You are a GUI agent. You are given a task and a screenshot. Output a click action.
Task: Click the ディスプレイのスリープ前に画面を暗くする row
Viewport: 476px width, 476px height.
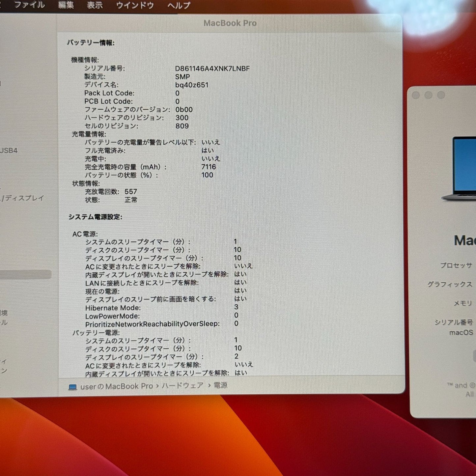tap(166, 299)
